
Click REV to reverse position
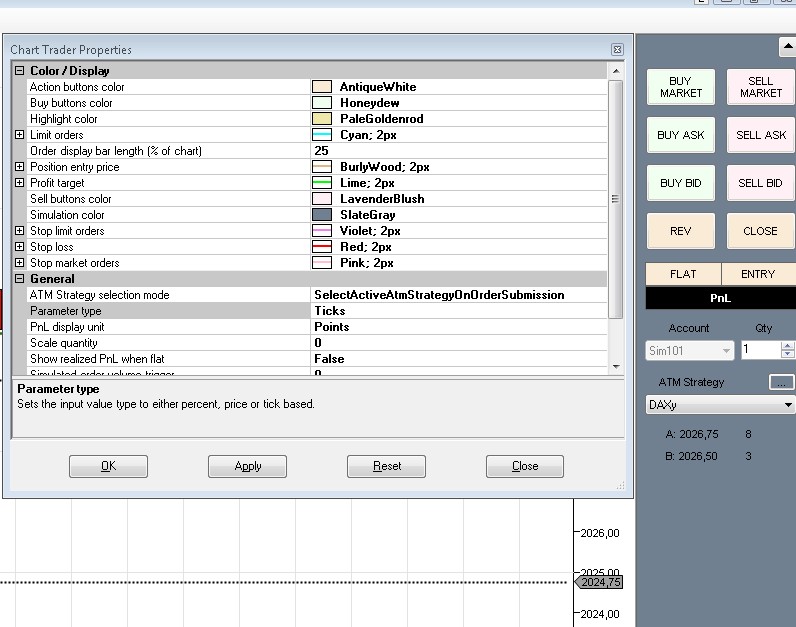pyautogui.click(x=680, y=231)
